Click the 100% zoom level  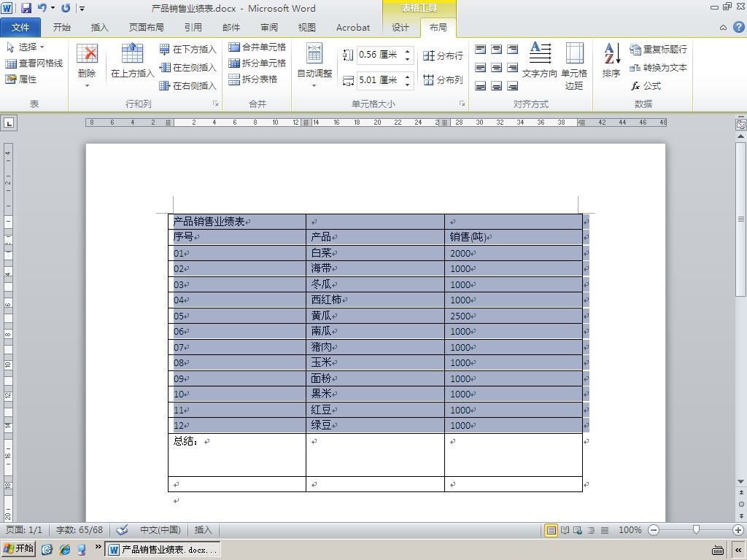[630, 529]
